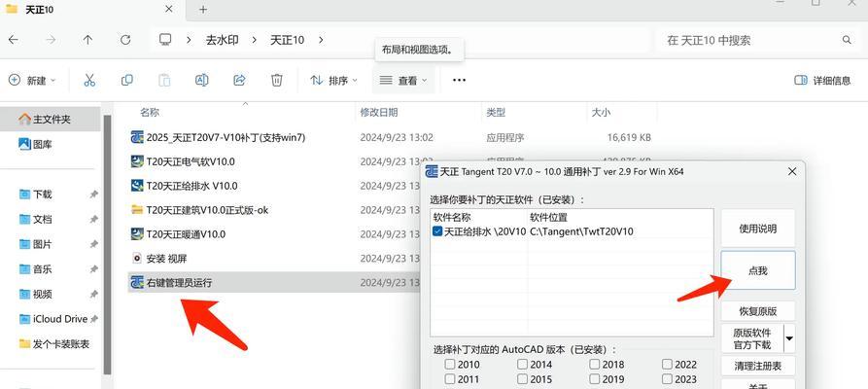Image resolution: width=868 pixels, height=389 pixels.
Task: Select the T20天正电气软V10.0 file
Action: tap(183, 161)
